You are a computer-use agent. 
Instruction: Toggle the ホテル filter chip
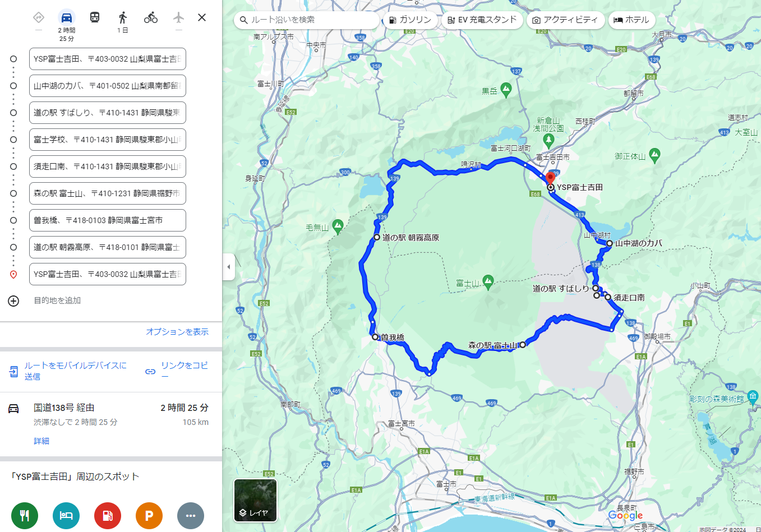(631, 20)
